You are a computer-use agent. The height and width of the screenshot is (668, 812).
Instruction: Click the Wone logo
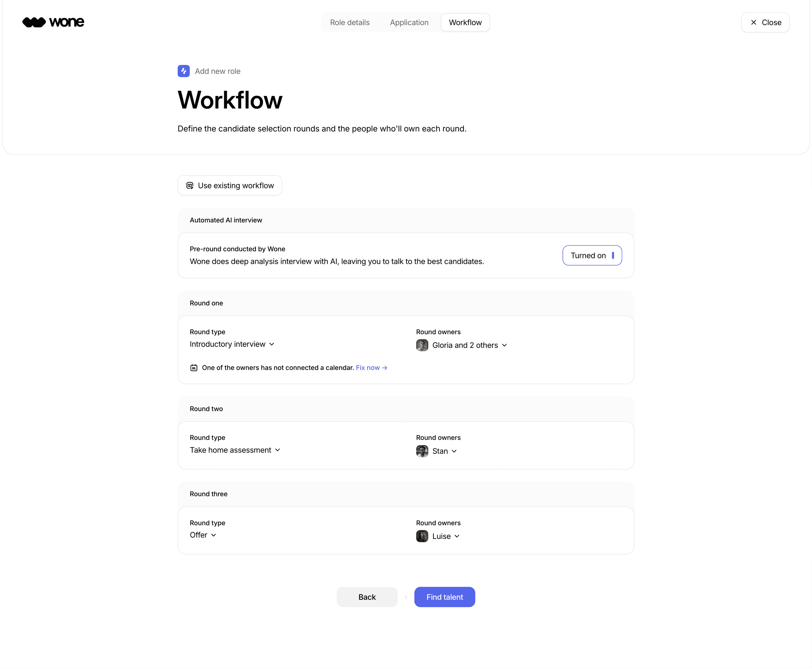[x=53, y=22]
